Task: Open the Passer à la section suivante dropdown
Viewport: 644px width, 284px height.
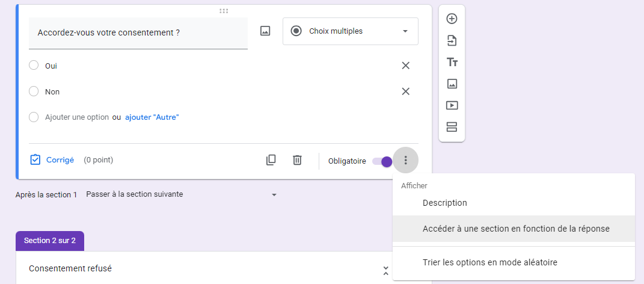Action: pos(181,194)
